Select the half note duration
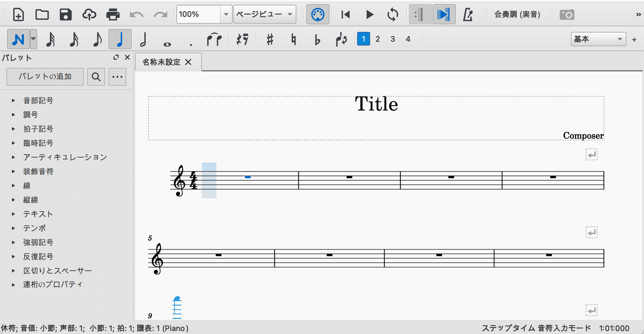The height and width of the screenshot is (334, 644). pyautogui.click(x=144, y=39)
